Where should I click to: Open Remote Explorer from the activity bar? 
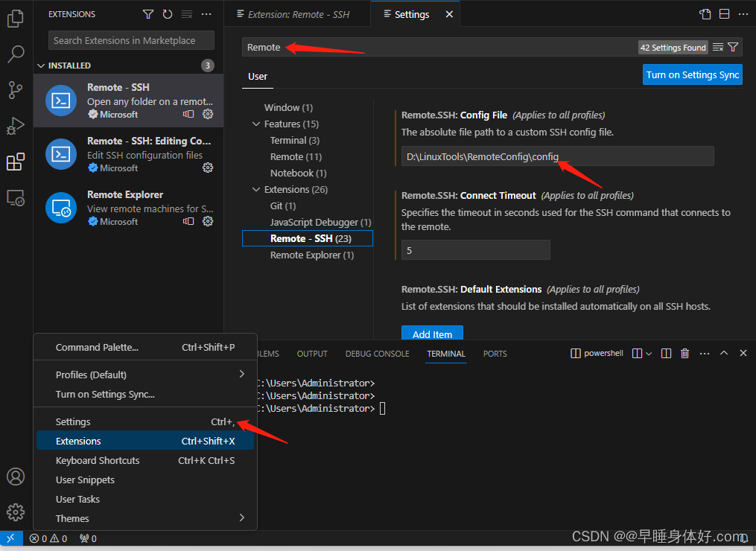coord(16,197)
